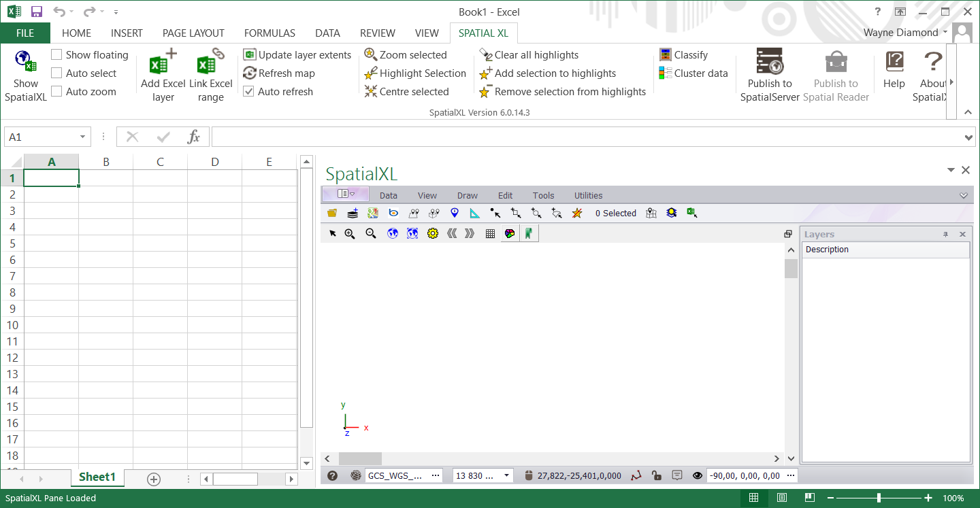The width and height of the screenshot is (980, 508).
Task: Adjust the zoom slider in the status bar
Action: point(880,497)
